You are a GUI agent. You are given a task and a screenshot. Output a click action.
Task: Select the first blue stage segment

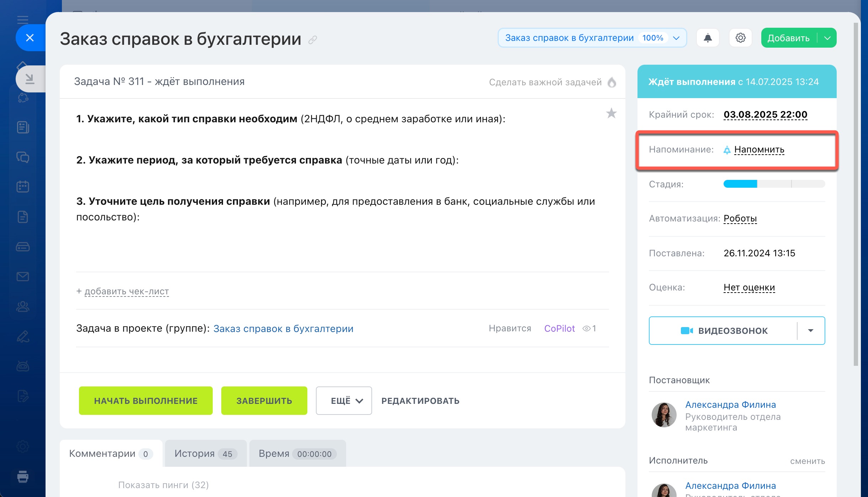point(740,184)
